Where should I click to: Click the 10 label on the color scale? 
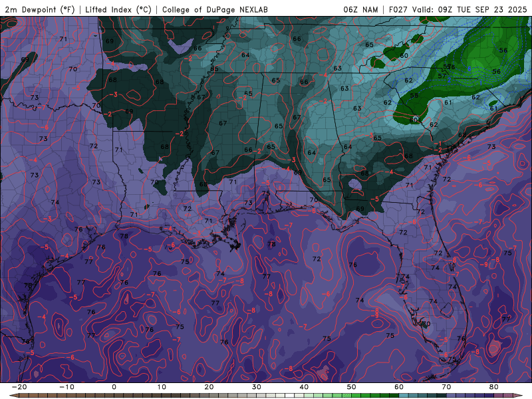(x=162, y=387)
